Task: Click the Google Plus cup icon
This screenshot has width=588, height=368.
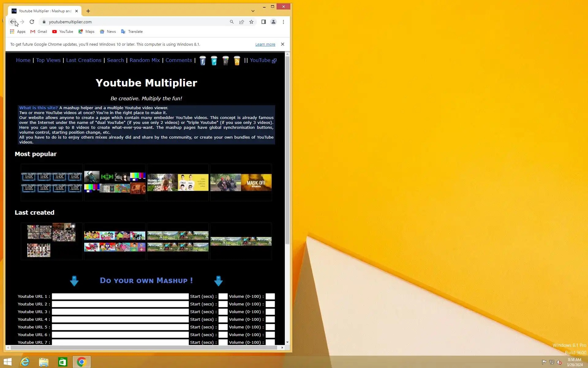Action: tap(225, 61)
